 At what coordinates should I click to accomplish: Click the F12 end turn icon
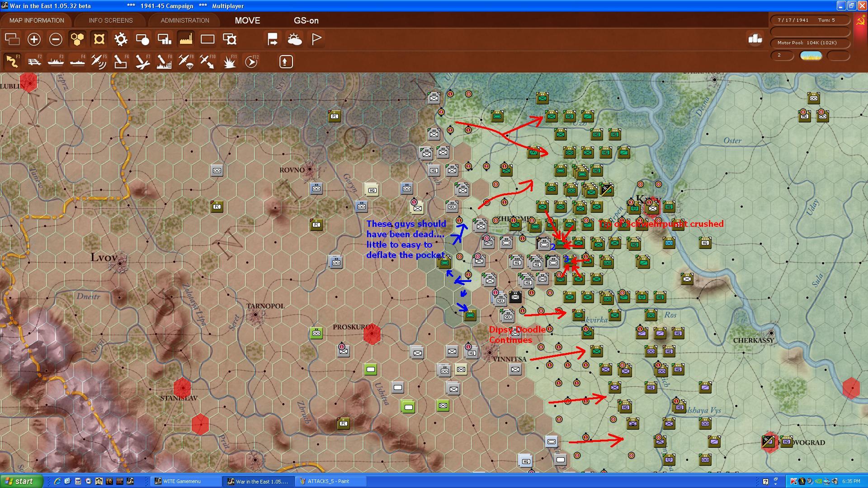[251, 61]
